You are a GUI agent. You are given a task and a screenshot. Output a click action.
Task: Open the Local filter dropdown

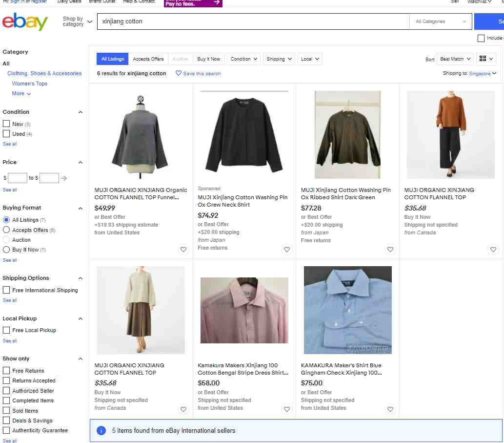[x=310, y=59]
